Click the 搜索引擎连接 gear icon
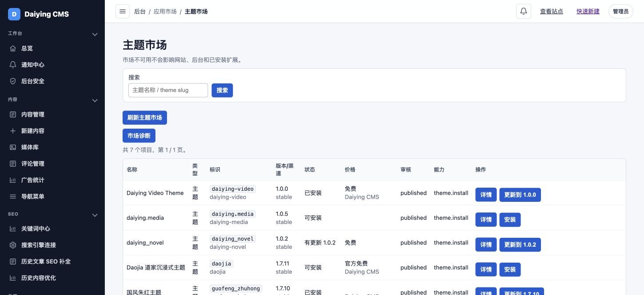 (x=13, y=245)
